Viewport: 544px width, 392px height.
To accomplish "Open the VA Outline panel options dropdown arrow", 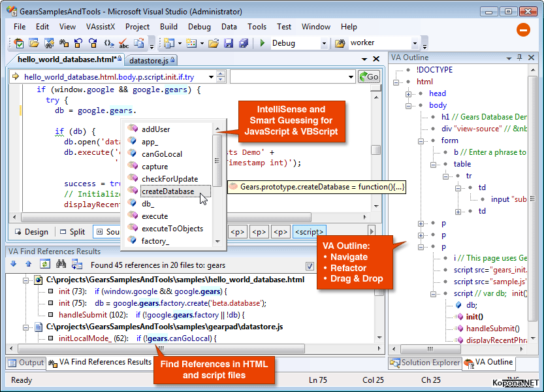I will [509, 58].
